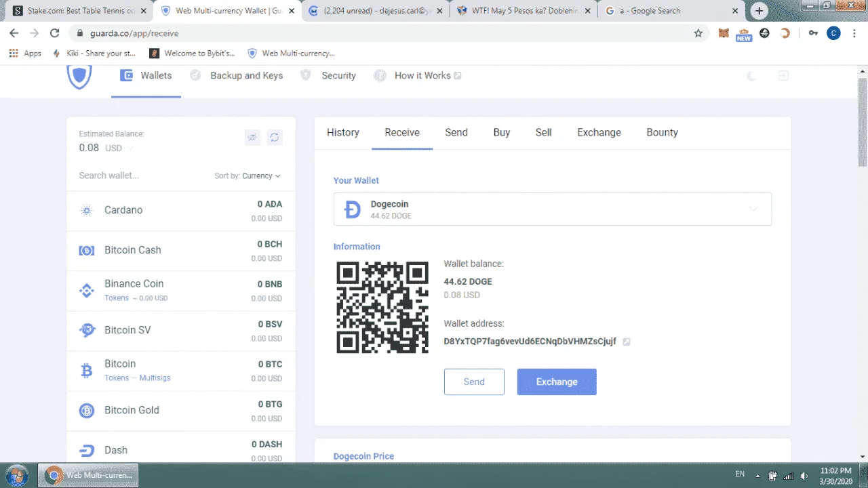868x488 pixels.
Task: Click the Bitcoin SV coin icon
Action: 87,330
